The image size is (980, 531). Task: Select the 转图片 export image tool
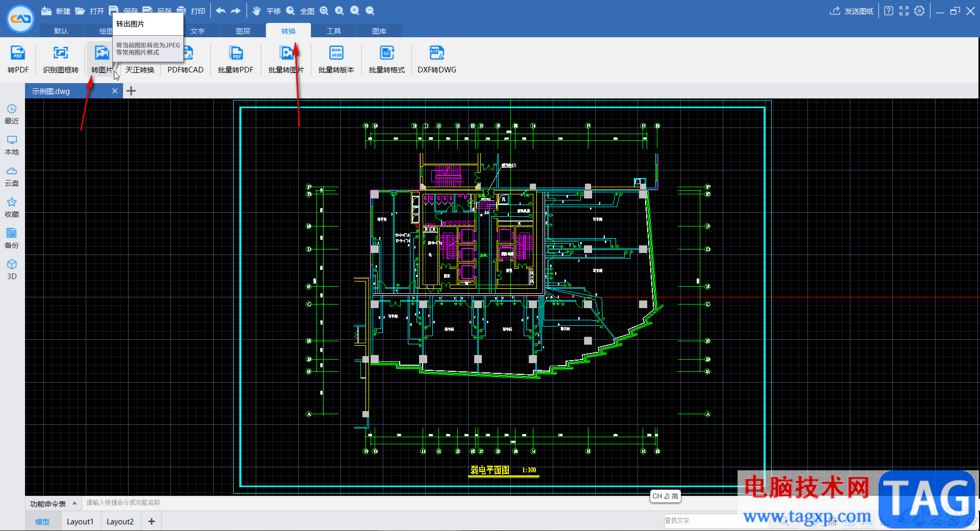click(102, 59)
